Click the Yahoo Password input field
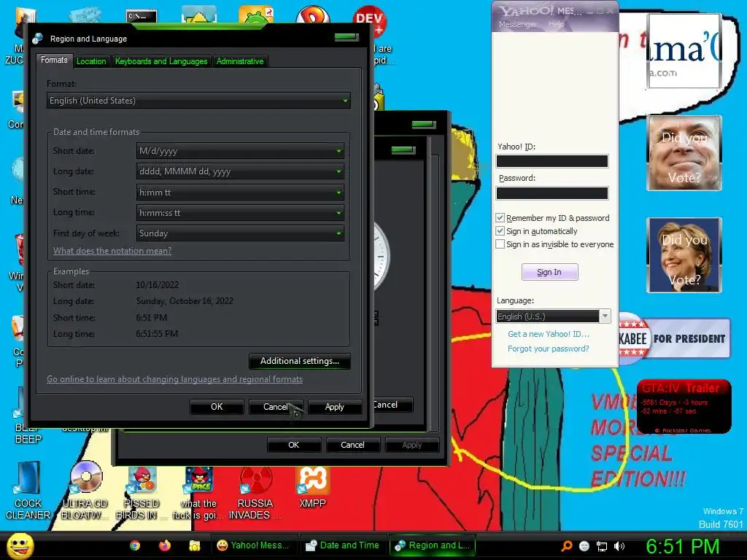This screenshot has height=560, width=747. [552, 192]
